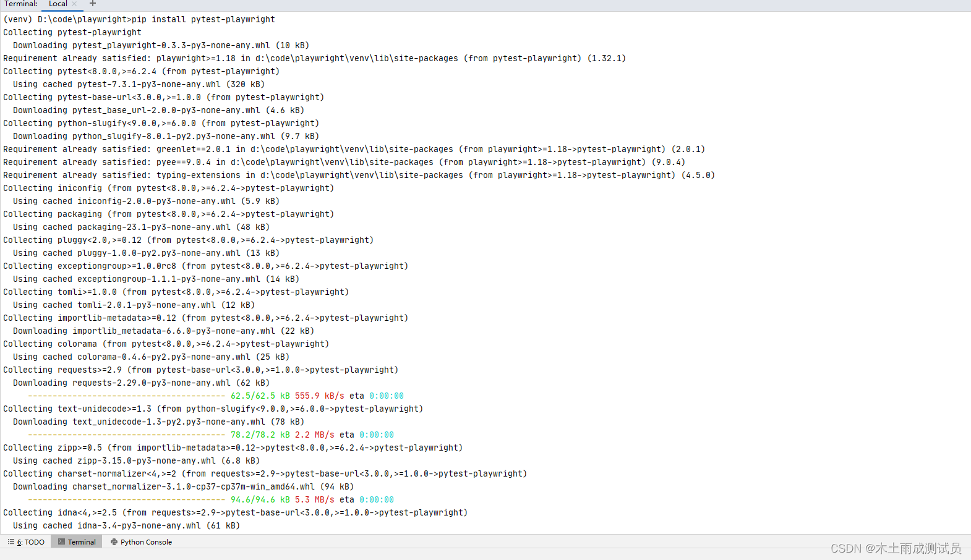
Task: Click the pluggy-1.0.0 cached line
Action: (x=146, y=253)
